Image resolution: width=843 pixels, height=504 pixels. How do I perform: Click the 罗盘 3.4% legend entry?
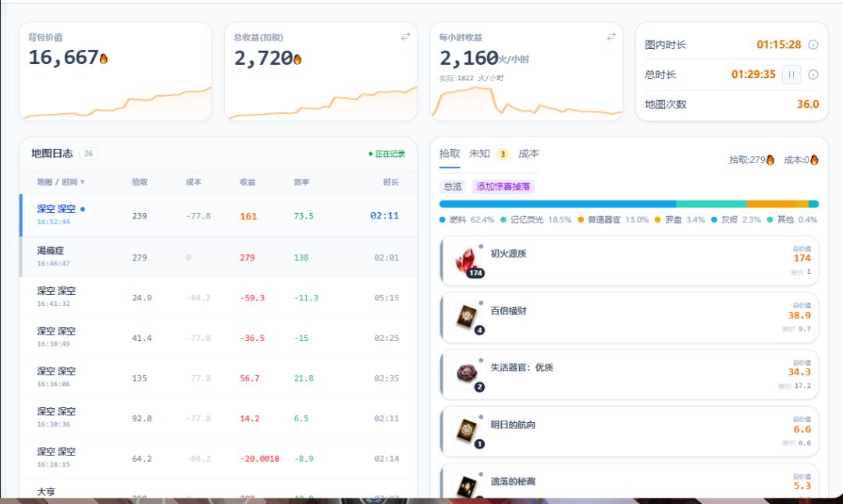click(680, 220)
